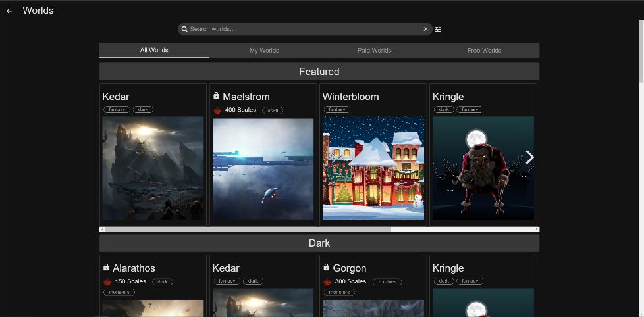
Task: Open the Kedar thumbnail in Dark section
Action: (263, 303)
